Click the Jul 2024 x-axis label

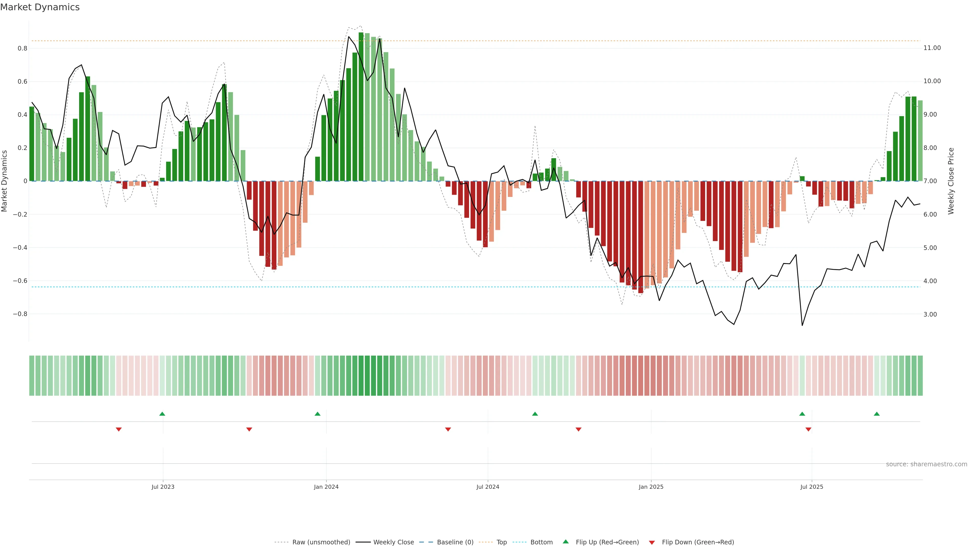click(x=488, y=487)
